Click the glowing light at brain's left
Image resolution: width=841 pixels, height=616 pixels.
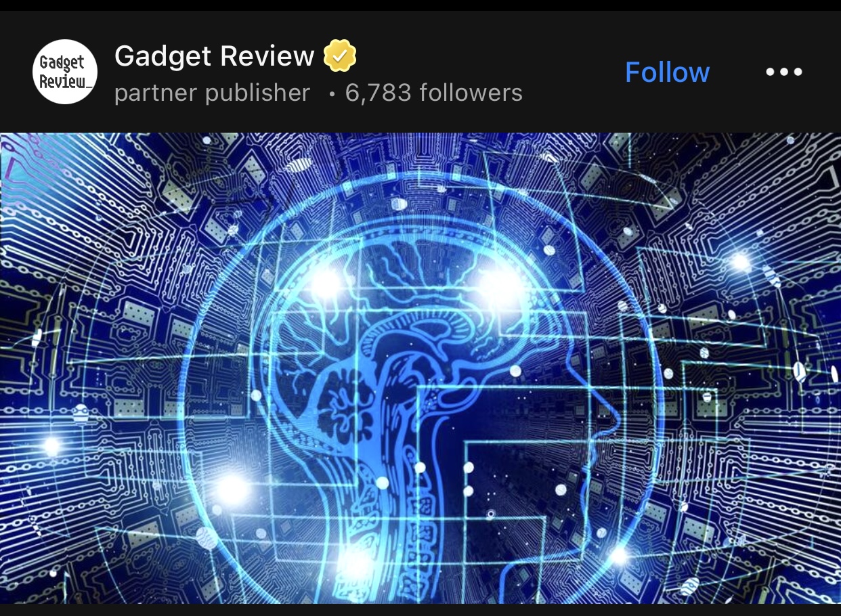[x=326, y=283]
